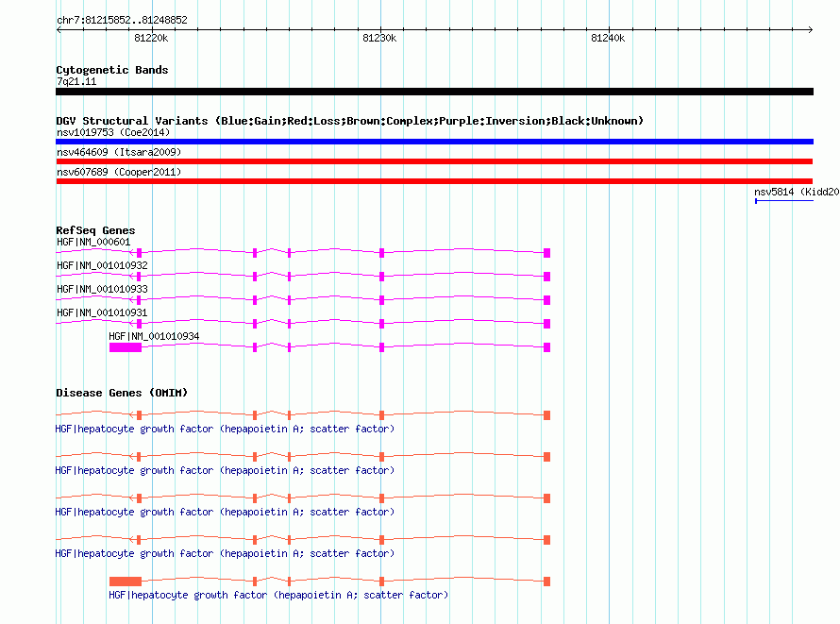
Task: Click the rightmost exon of the first OMIM transcript
Action: pyautogui.click(x=547, y=415)
